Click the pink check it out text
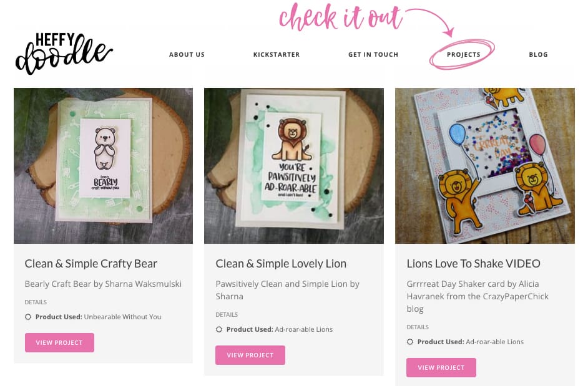588x386 pixels. pos(340,17)
